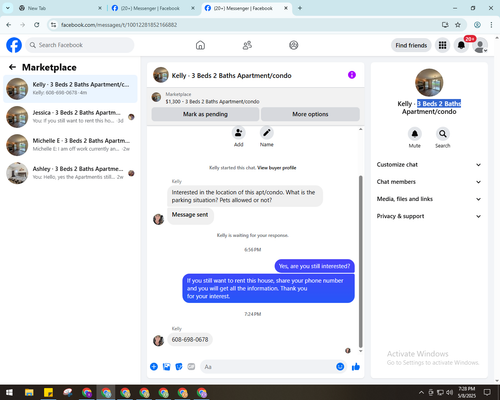Expand Privacy & support section
The image size is (500, 400).
(429, 216)
